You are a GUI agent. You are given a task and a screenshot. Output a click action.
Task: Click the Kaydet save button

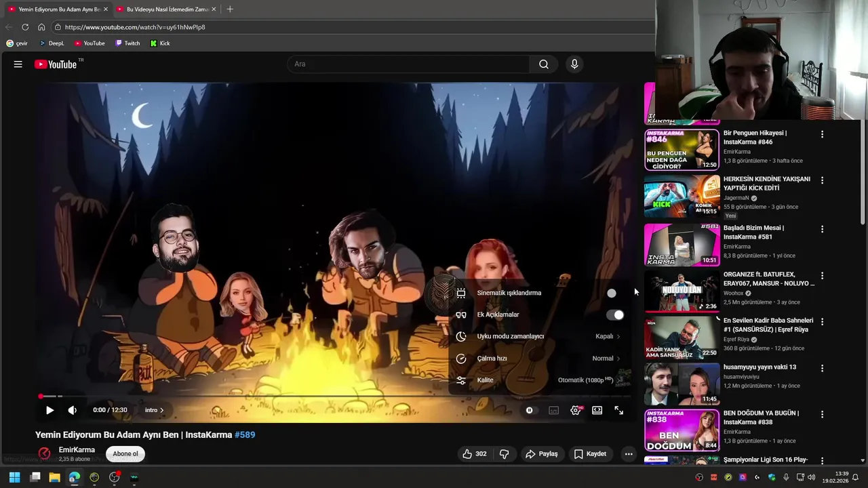pos(590,454)
